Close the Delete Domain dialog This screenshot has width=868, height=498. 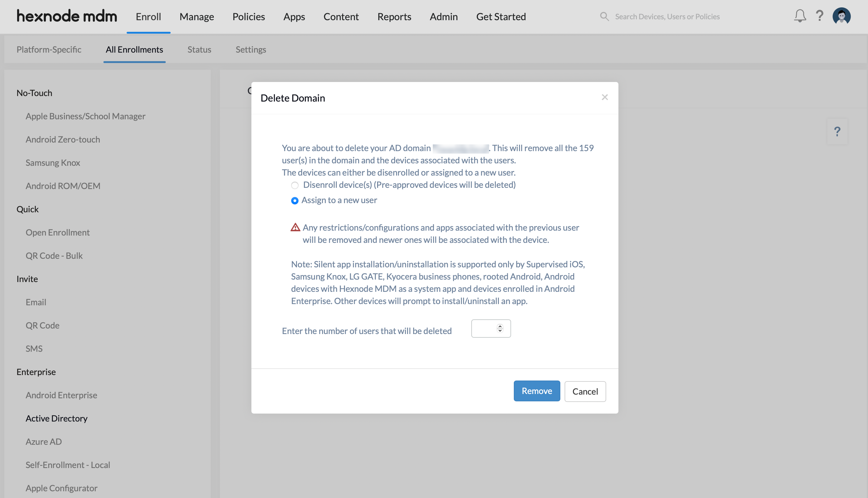point(604,98)
